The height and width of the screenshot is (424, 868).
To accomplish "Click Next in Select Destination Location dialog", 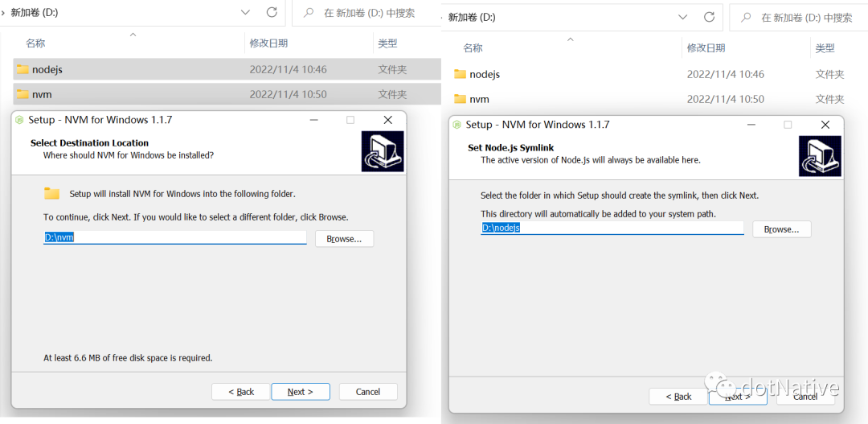I will pos(301,392).
